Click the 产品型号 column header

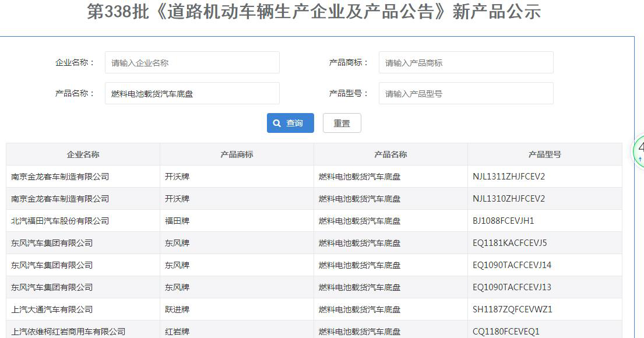click(x=544, y=154)
